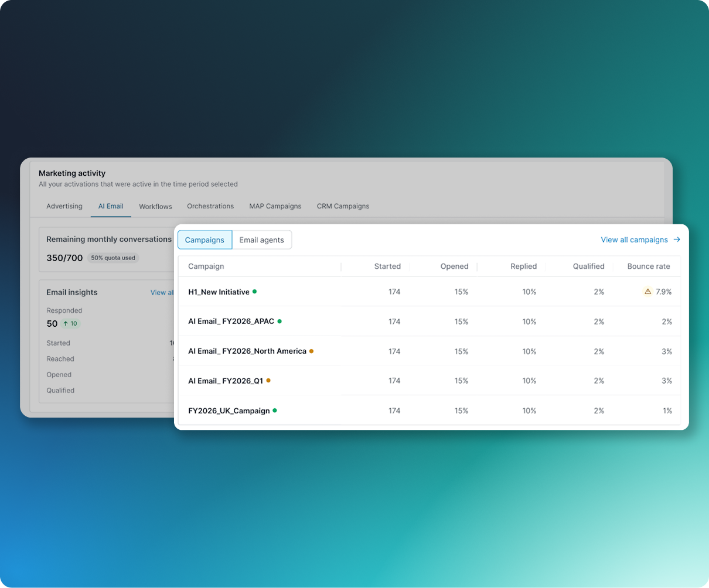Click the orange status dot beside AI Email_FY2026_North America
Screen dimensions: 709x588
[311, 351]
